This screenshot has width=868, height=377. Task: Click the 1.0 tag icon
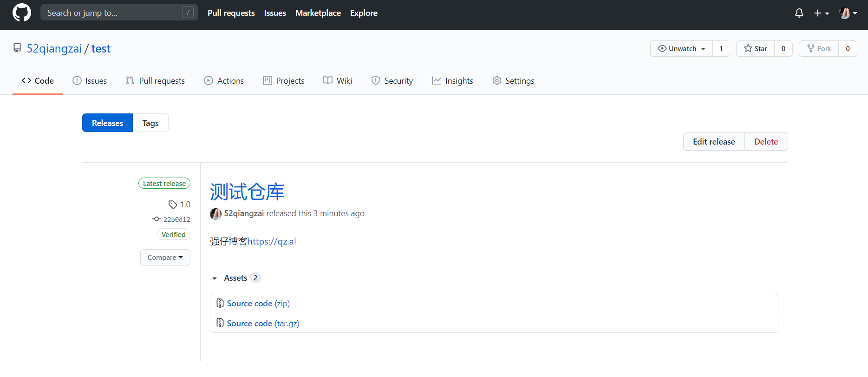(173, 205)
